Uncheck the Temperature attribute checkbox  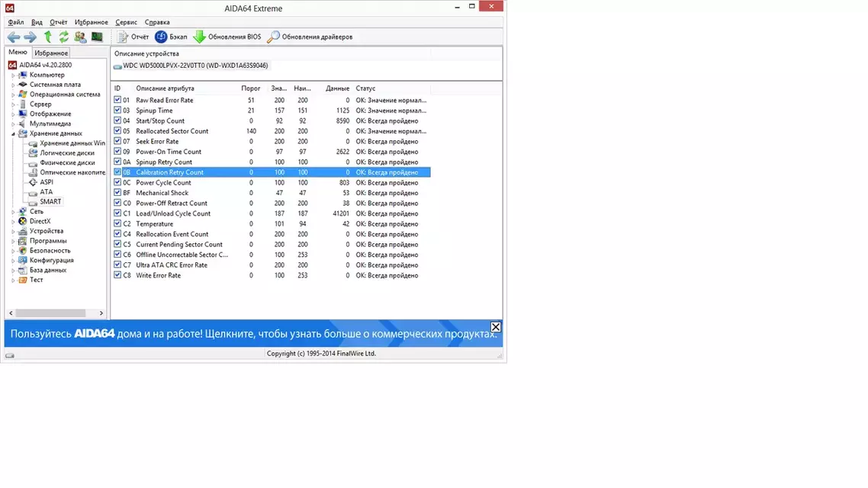[x=117, y=223]
